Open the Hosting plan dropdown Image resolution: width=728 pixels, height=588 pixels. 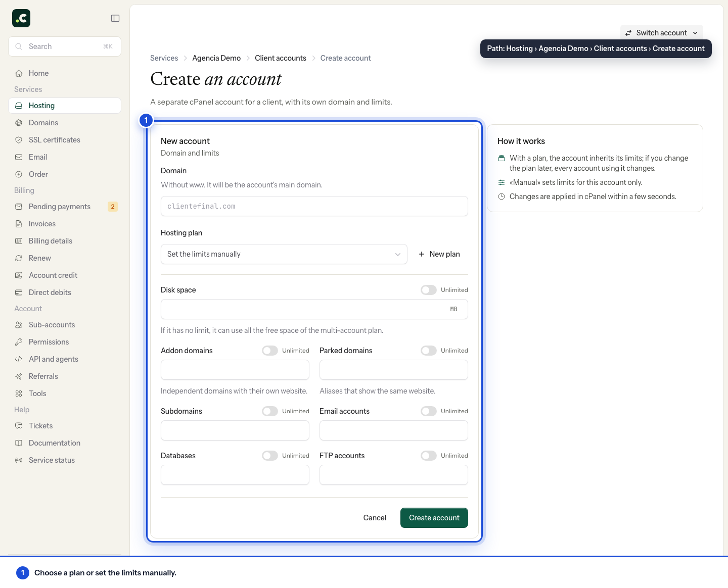[284, 254]
